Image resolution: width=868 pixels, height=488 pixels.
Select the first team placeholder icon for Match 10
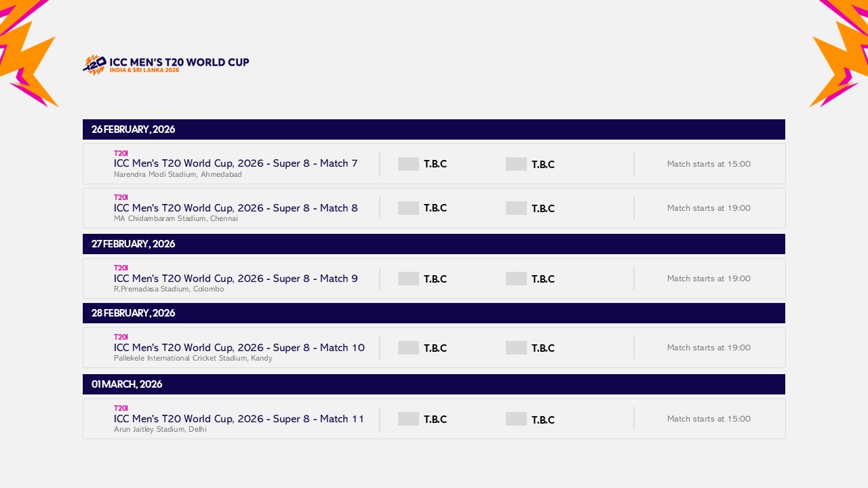click(x=408, y=348)
